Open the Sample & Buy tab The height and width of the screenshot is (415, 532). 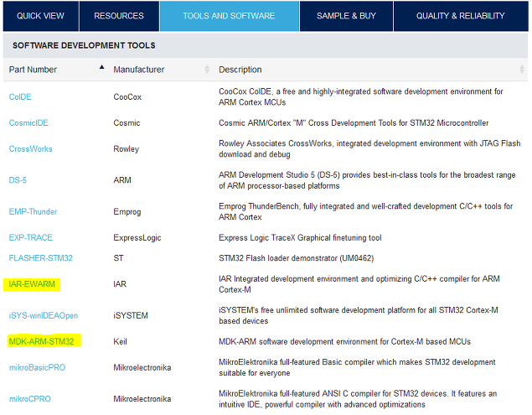click(346, 16)
